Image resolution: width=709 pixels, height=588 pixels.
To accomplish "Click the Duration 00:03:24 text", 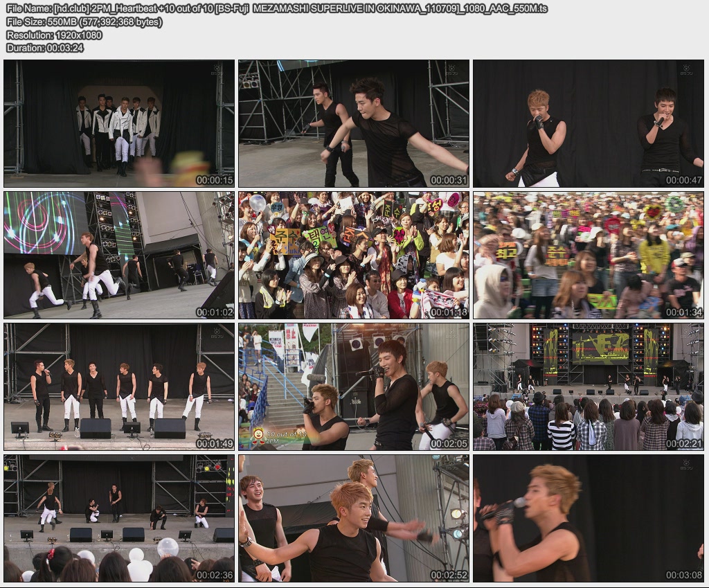I will (45, 48).
